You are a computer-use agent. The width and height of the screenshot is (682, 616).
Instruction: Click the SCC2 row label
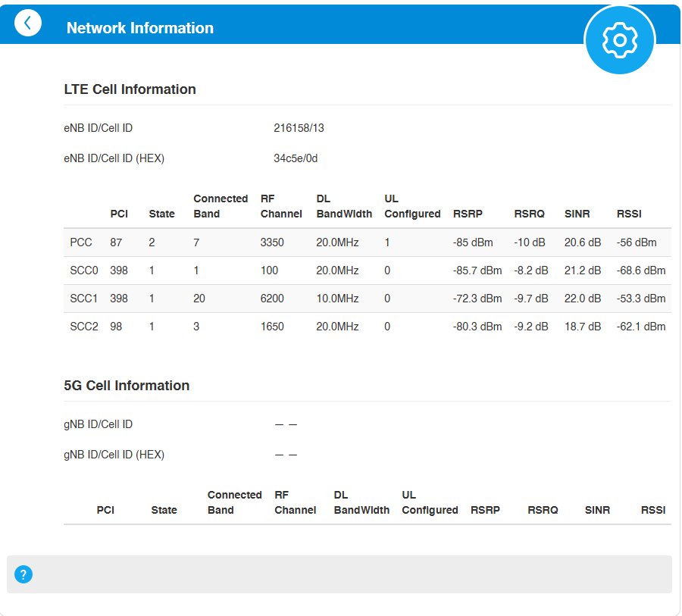(x=84, y=327)
